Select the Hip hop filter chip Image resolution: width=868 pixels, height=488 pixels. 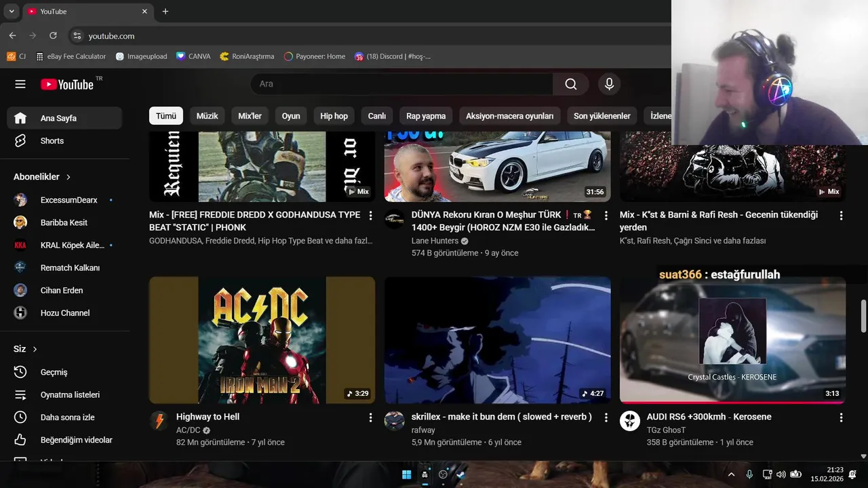click(x=334, y=116)
